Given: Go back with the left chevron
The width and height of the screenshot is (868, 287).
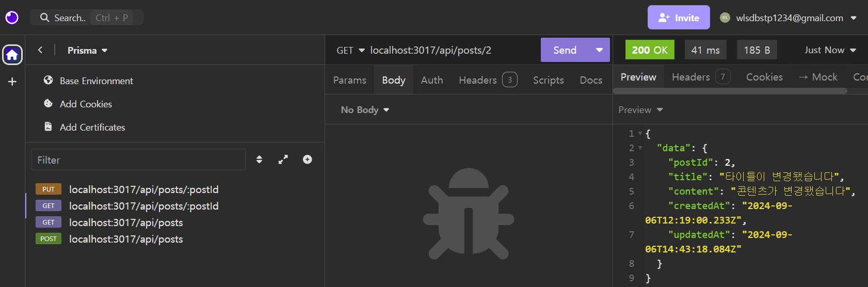Looking at the screenshot, I should (40, 50).
